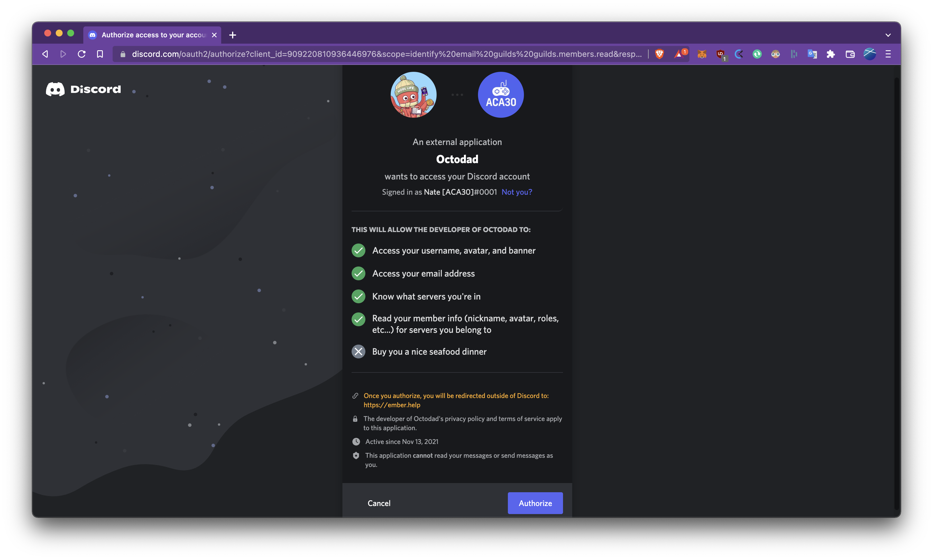The image size is (933, 560).
Task: Click the Discord logo icon
Action: tap(55, 88)
